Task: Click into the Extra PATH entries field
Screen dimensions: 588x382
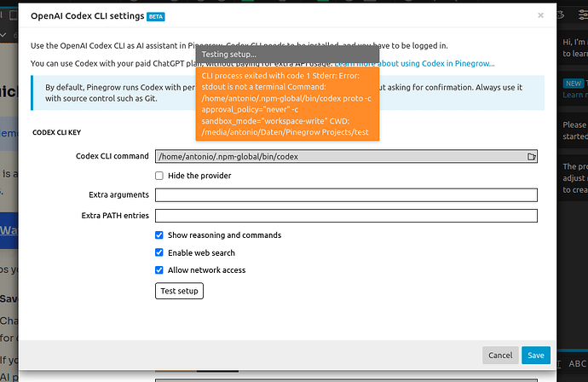Action: pyautogui.click(x=346, y=216)
